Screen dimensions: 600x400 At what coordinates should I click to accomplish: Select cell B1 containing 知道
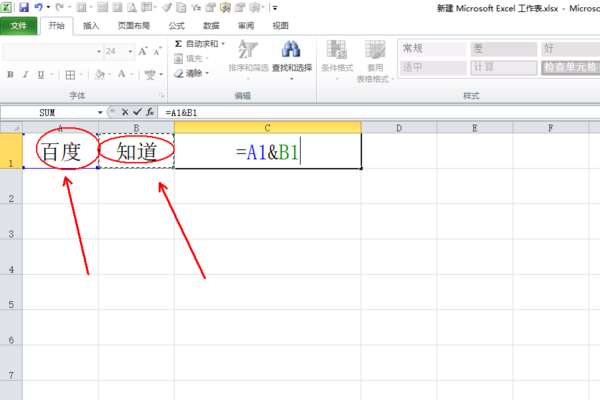(136, 151)
